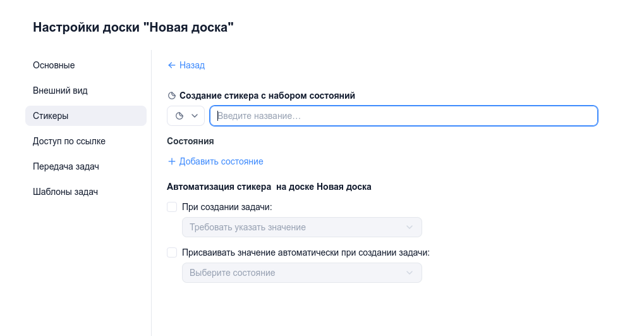The height and width of the screenshot is (336, 644).
Task: Open the Передача задач section
Action: pos(66,166)
